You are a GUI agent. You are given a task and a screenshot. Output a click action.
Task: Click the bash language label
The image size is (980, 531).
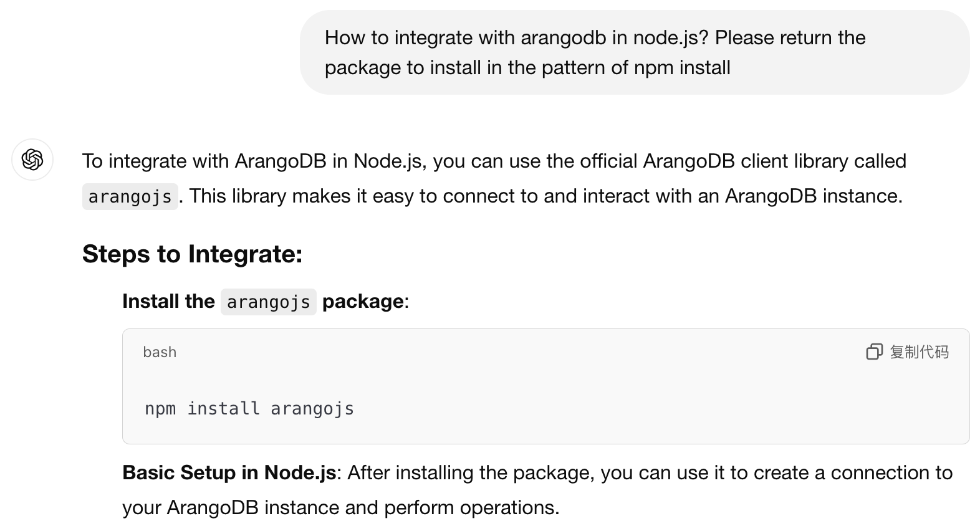click(x=160, y=352)
